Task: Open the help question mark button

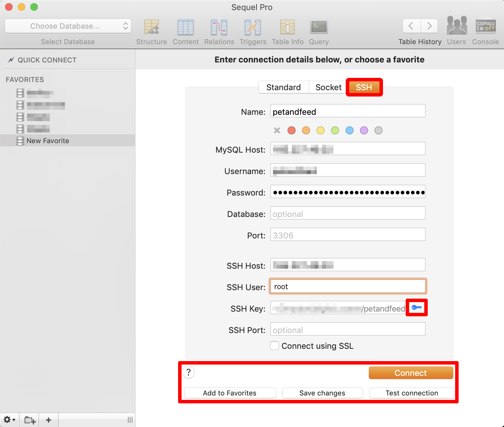Action: [188, 372]
